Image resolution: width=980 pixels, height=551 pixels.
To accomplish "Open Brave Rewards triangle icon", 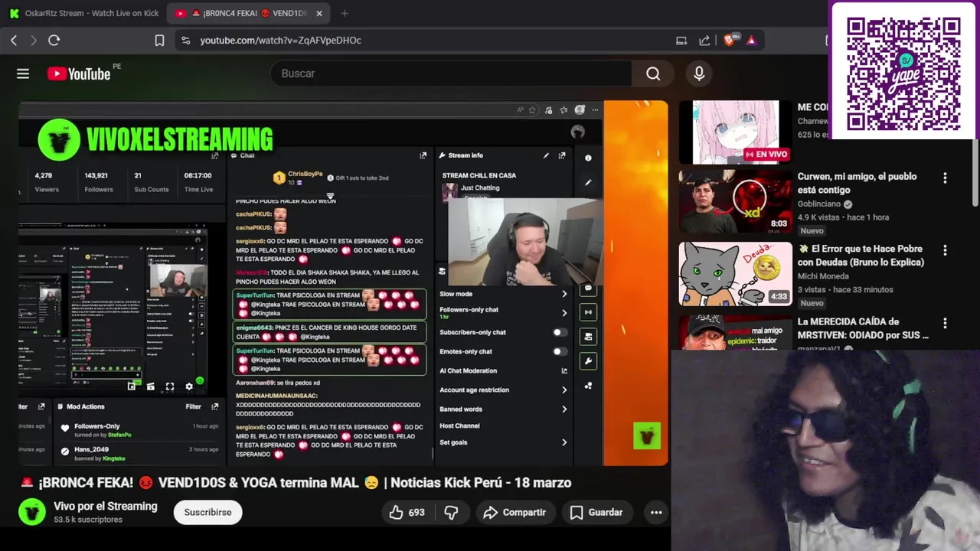I will point(752,41).
